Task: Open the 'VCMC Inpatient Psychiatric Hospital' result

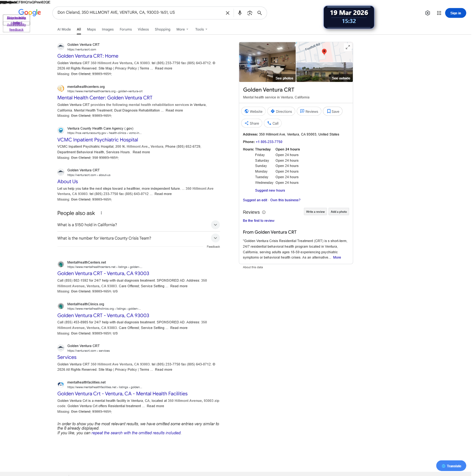Action: click(x=98, y=140)
